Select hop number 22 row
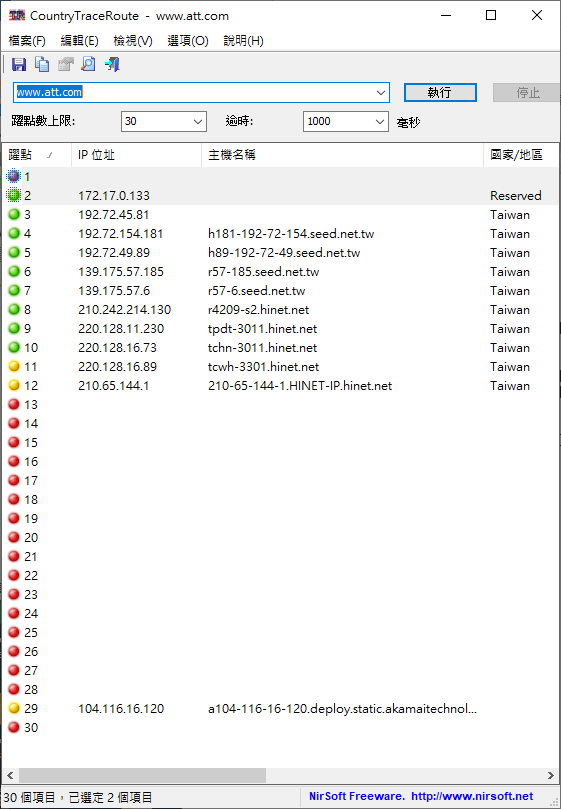 pos(279,575)
